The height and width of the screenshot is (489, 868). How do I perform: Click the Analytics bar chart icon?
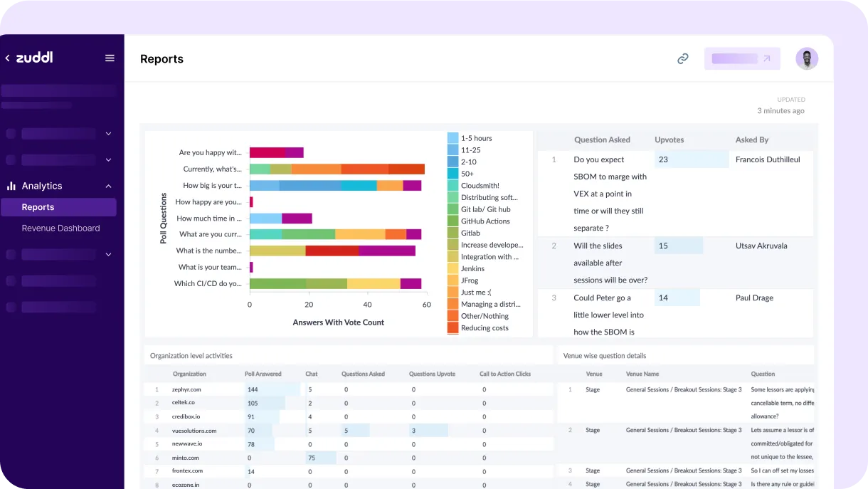(11, 186)
